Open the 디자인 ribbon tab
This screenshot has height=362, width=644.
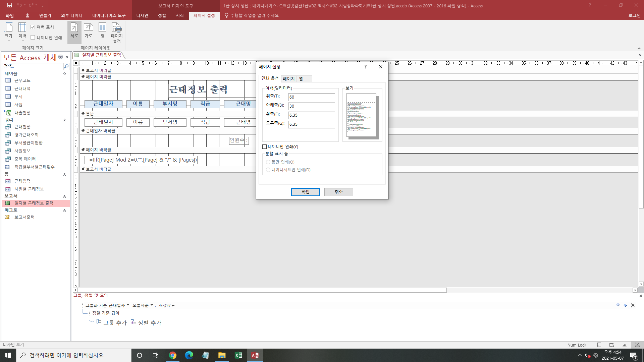[x=142, y=15]
